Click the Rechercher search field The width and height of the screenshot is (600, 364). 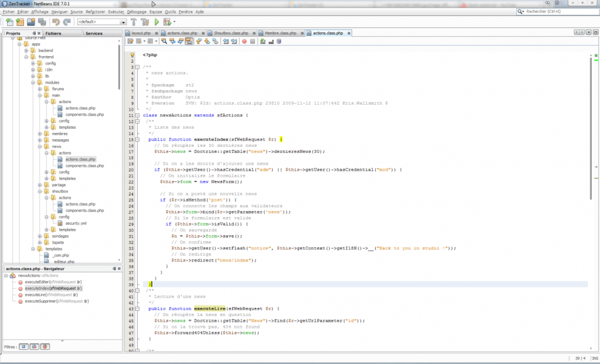coord(557,12)
